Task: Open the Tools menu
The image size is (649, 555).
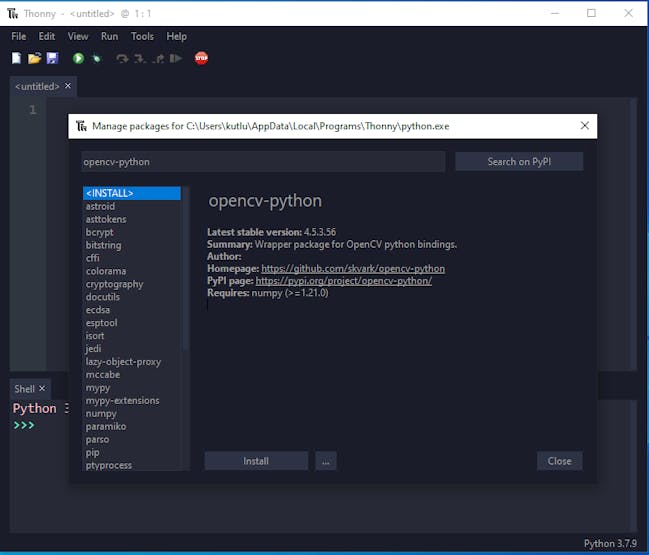Action: (x=142, y=36)
